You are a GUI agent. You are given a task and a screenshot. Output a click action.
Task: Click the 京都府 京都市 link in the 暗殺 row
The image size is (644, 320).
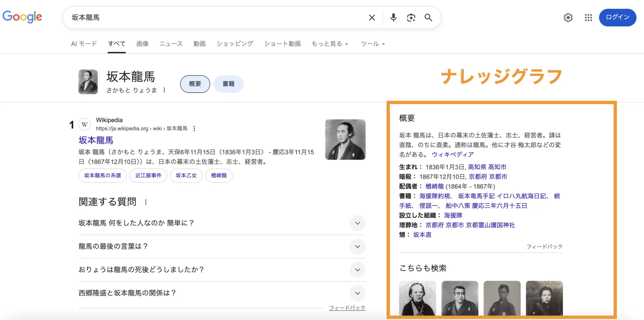488,177
